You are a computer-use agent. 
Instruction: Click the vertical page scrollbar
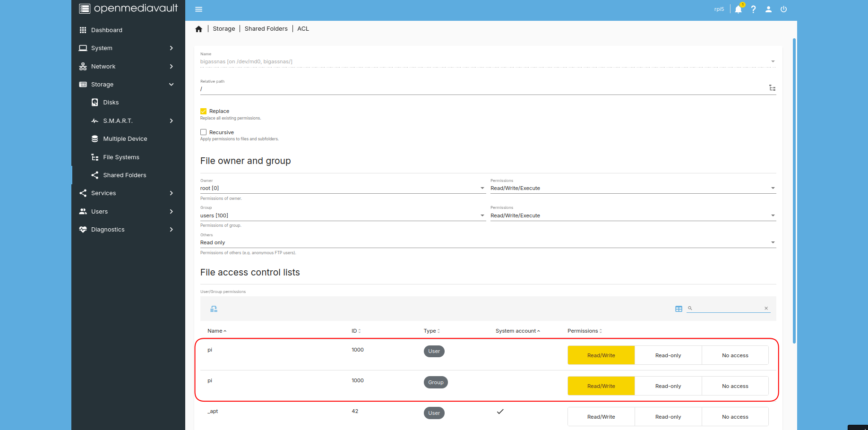(794, 191)
